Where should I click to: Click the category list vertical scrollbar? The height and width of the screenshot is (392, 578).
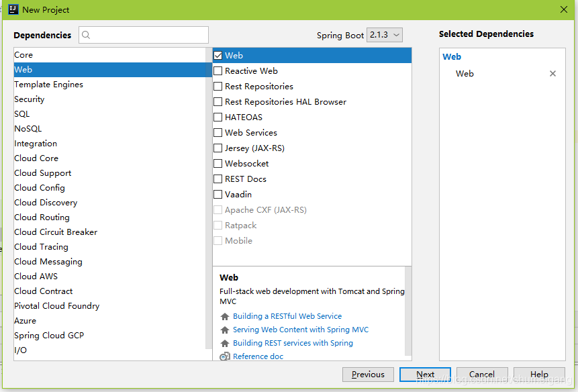pos(209,198)
